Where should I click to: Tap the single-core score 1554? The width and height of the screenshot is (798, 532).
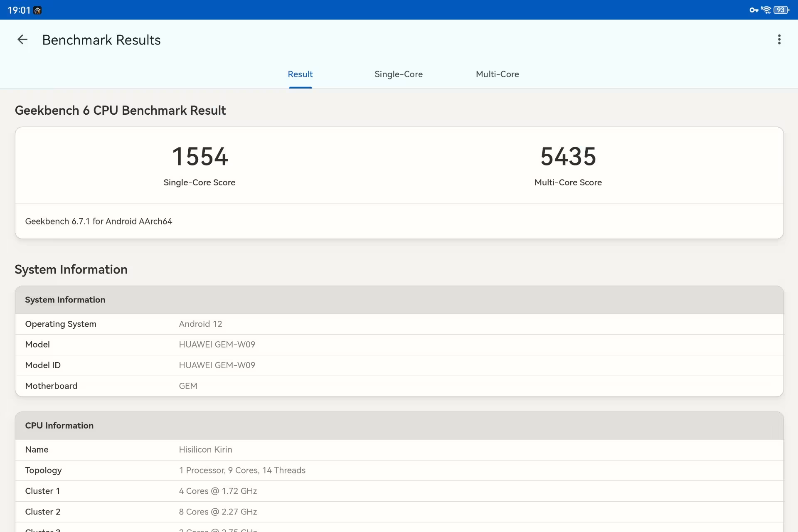[x=200, y=157]
